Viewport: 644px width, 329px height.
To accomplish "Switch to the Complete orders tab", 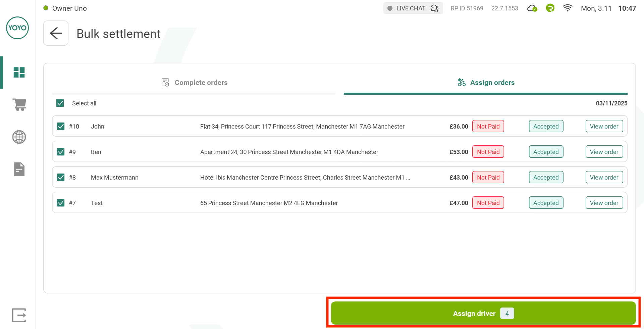I will pyautogui.click(x=194, y=83).
